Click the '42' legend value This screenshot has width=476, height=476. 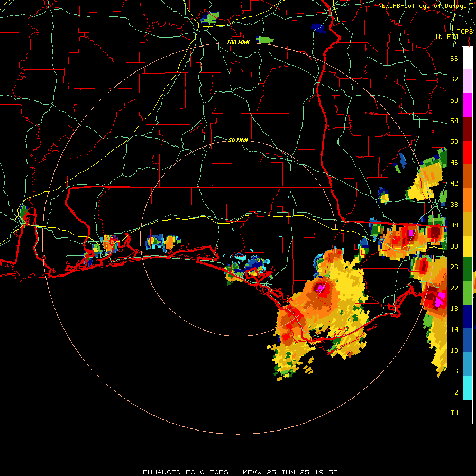454,184
